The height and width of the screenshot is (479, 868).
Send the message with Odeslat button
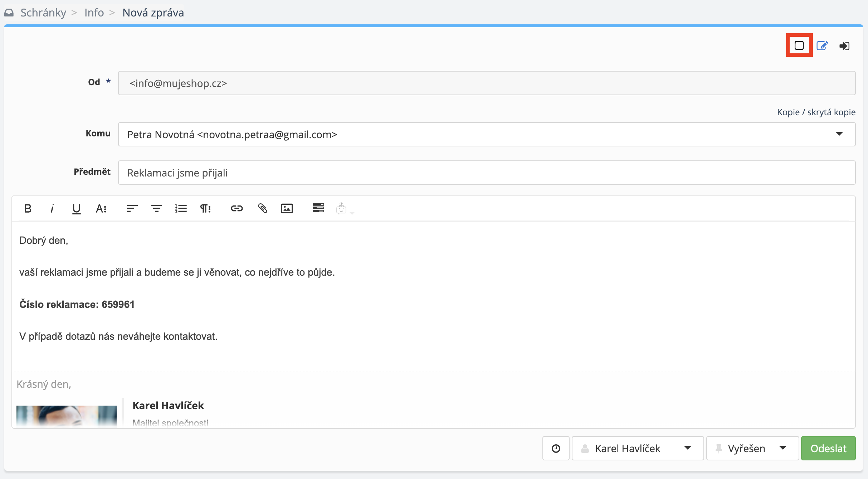pyautogui.click(x=828, y=448)
